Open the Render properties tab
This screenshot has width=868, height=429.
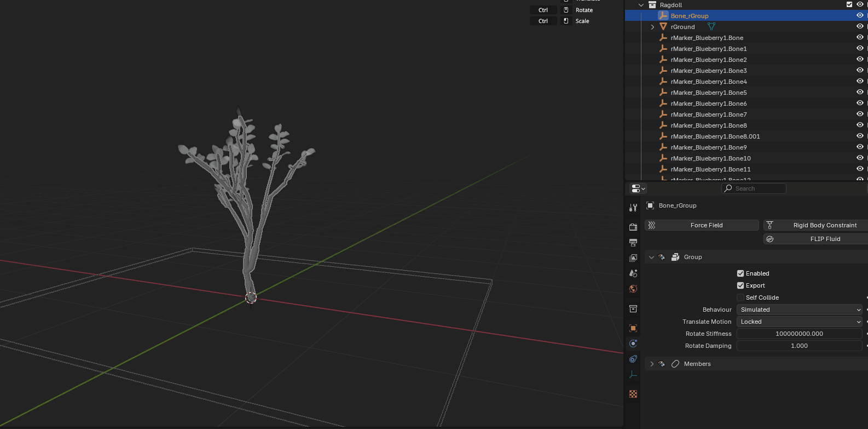point(633,227)
